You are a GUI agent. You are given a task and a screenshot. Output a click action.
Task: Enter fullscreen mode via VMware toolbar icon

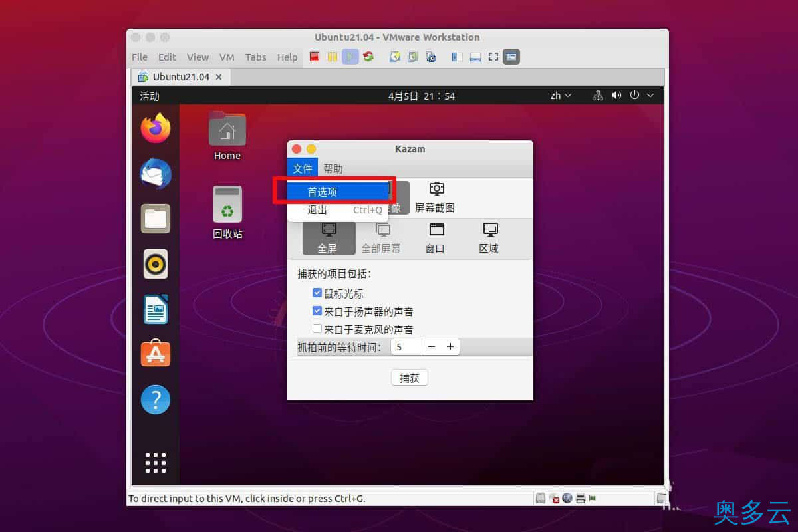[x=493, y=57]
